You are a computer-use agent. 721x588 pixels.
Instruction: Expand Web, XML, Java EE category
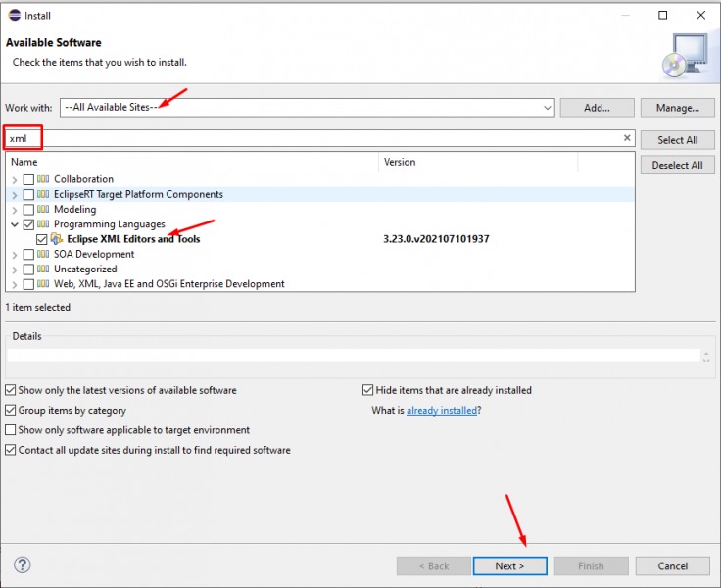(x=15, y=285)
